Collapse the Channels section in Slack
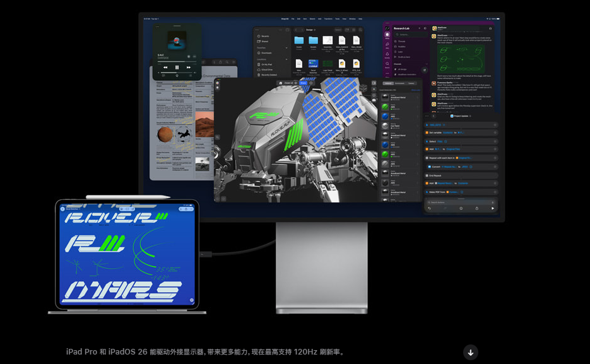 [x=427, y=64]
